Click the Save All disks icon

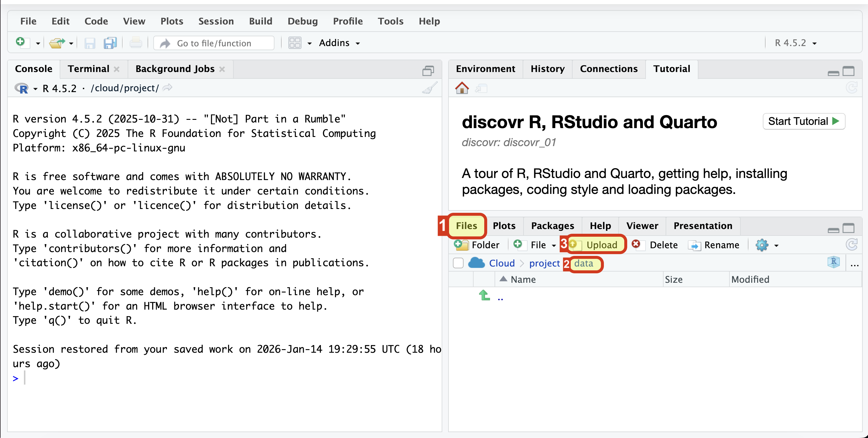point(110,43)
